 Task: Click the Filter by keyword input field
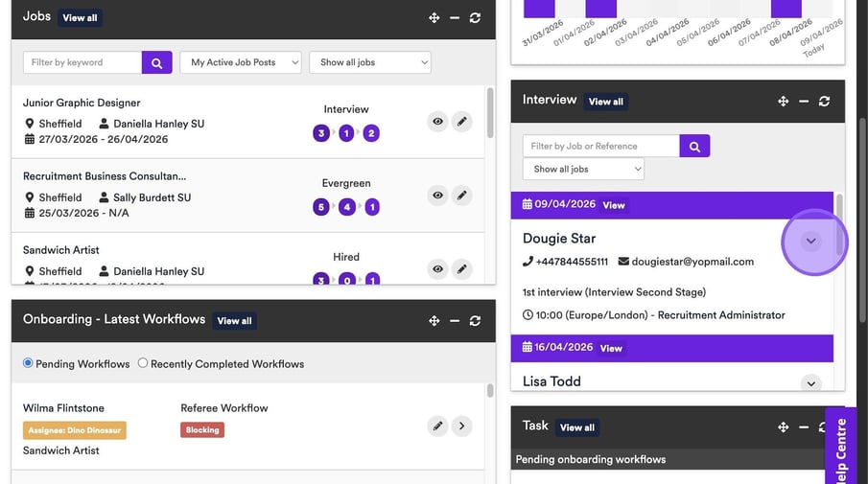point(82,62)
